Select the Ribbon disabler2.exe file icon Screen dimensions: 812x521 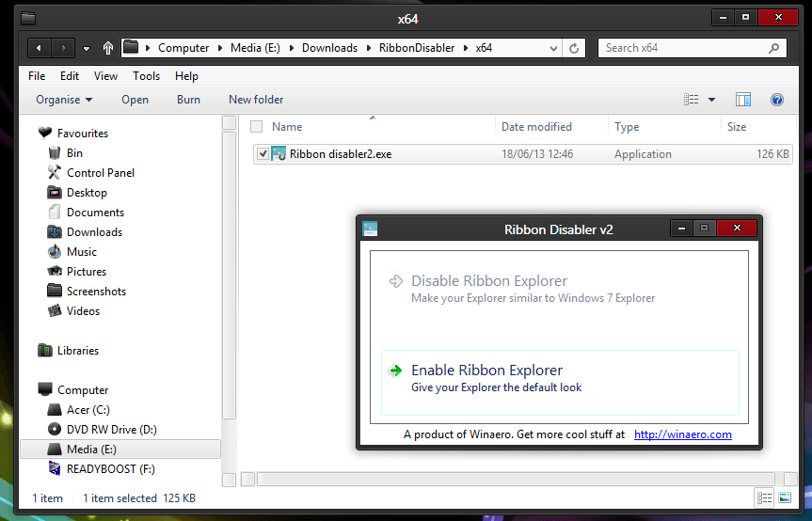(x=279, y=153)
